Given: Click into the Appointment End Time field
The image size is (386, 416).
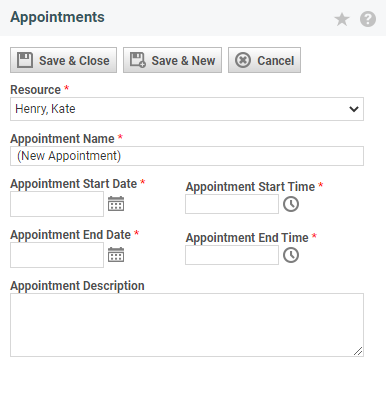Looking at the screenshot, I should pyautogui.click(x=232, y=255).
